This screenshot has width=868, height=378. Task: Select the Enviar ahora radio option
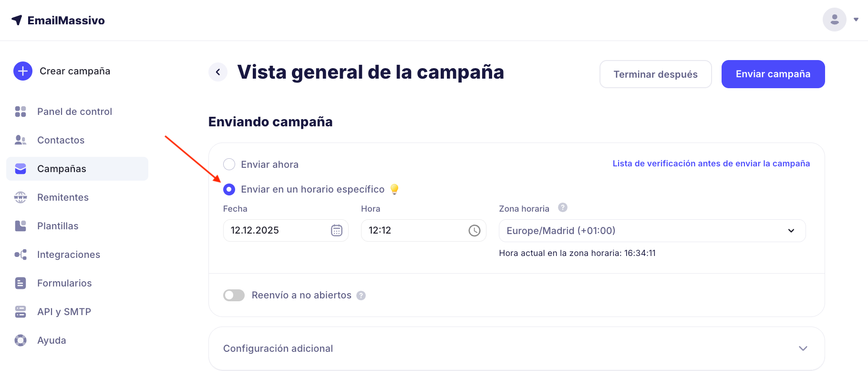pos(229,164)
